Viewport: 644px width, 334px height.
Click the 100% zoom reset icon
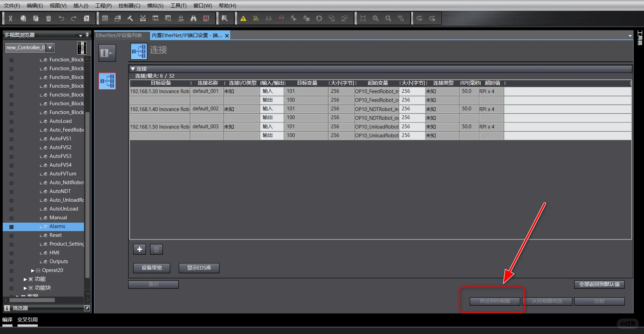click(401, 19)
